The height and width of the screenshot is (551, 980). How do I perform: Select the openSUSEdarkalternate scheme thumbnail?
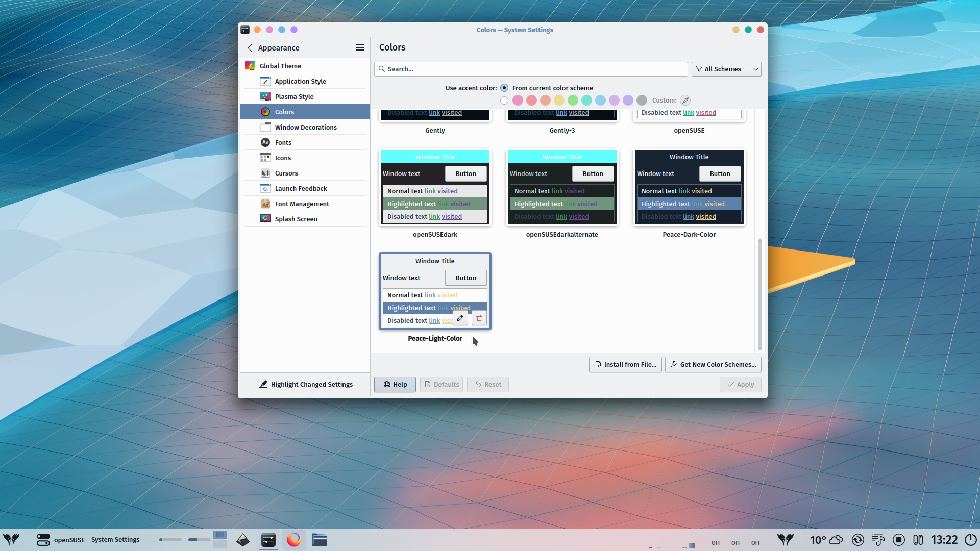[x=562, y=187]
